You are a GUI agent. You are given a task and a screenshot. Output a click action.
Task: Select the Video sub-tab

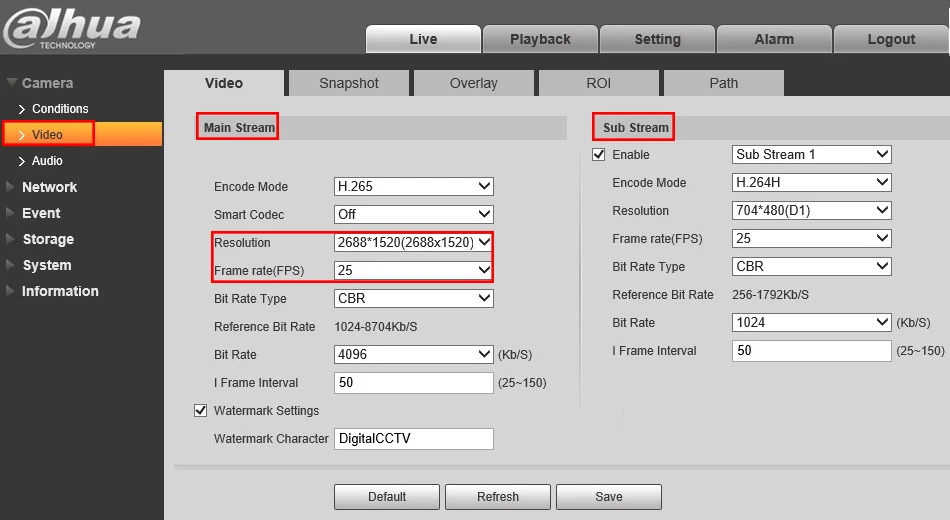224,83
